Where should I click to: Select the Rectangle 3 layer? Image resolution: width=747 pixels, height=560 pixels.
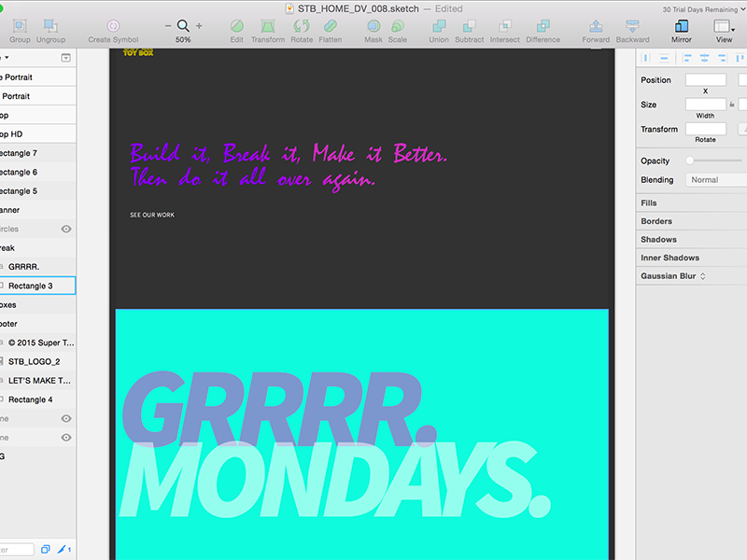(37, 286)
